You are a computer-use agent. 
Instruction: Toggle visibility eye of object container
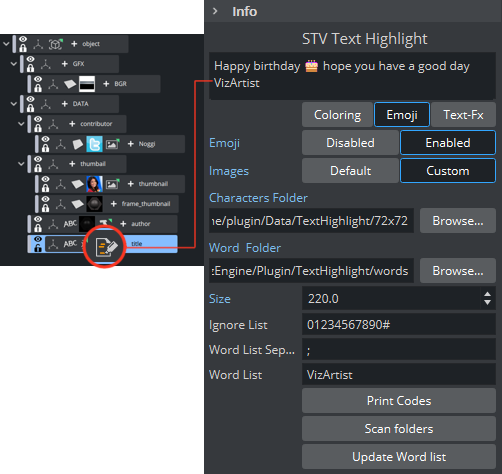point(23,40)
